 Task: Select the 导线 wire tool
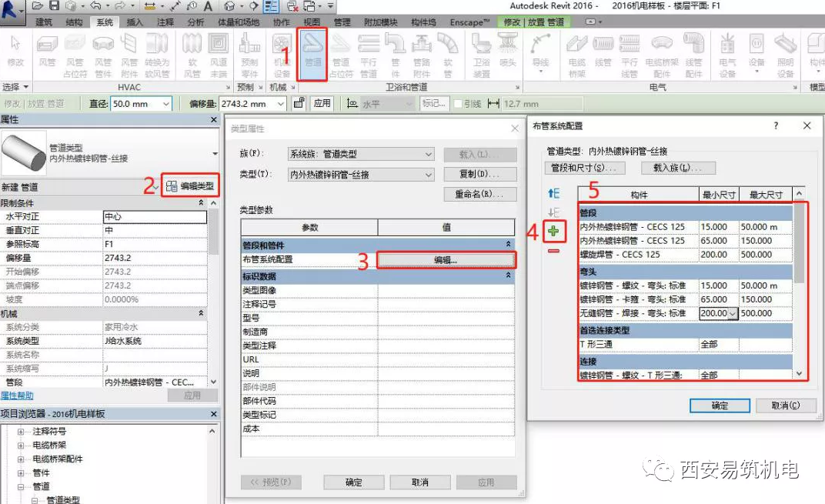[x=540, y=52]
